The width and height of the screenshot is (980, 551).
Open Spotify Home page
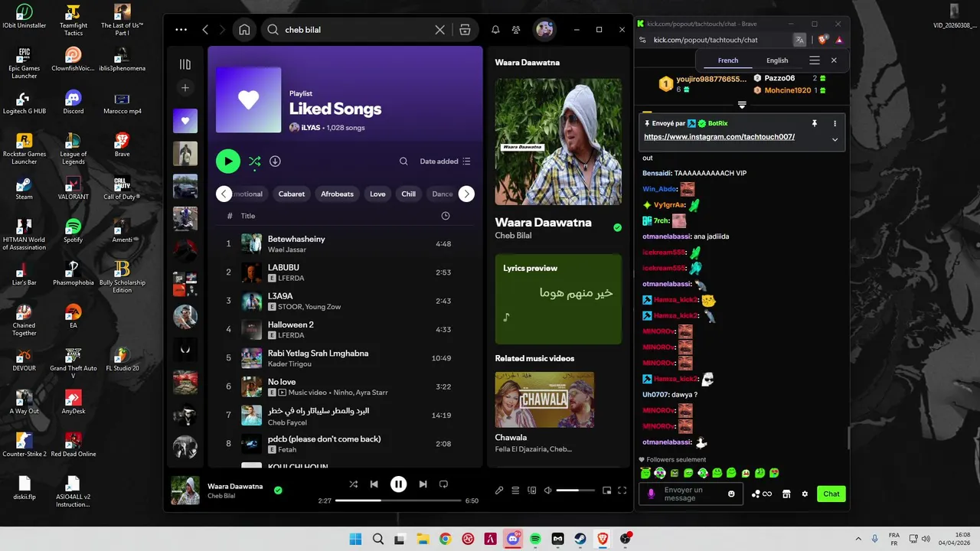pyautogui.click(x=244, y=30)
